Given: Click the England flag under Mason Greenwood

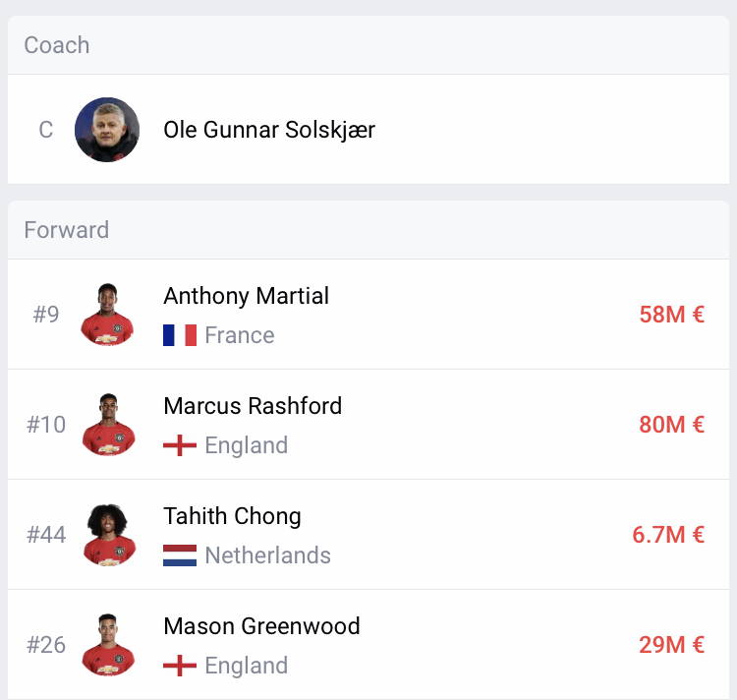Looking at the screenshot, I should click(x=180, y=666).
